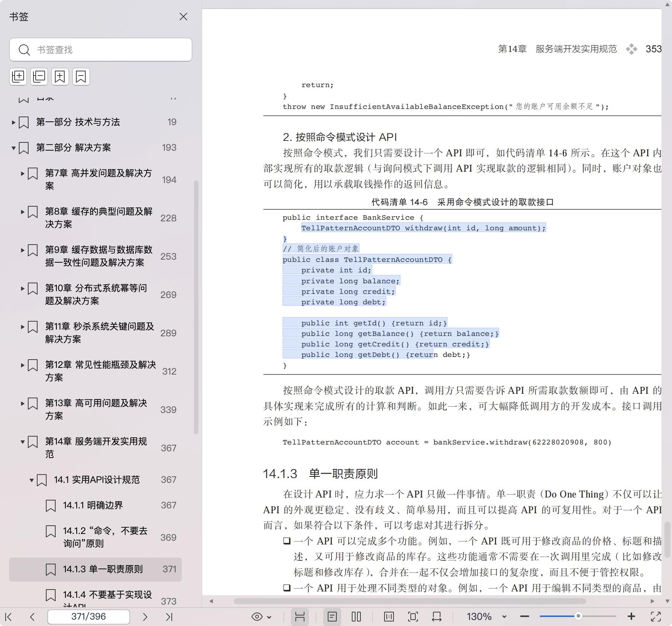Click the fit-width icon

437,617
